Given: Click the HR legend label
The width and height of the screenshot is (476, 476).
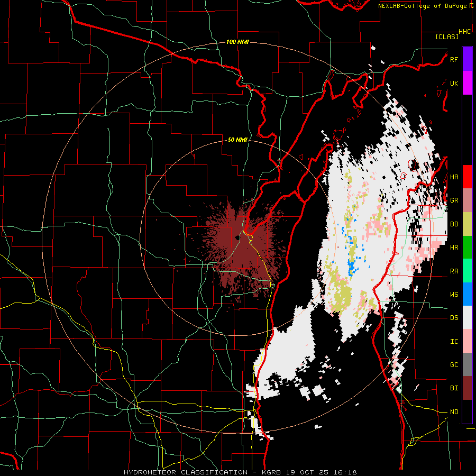Looking at the screenshot, I should (x=454, y=248).
